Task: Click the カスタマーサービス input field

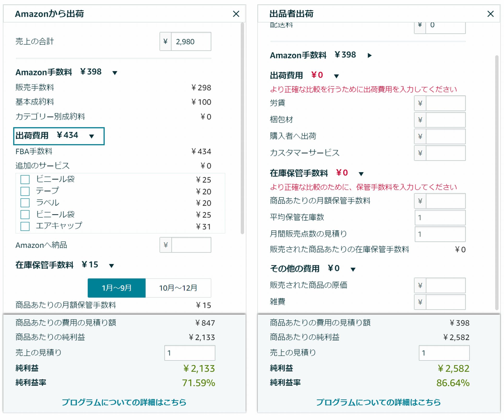Action: coord(446,153)
